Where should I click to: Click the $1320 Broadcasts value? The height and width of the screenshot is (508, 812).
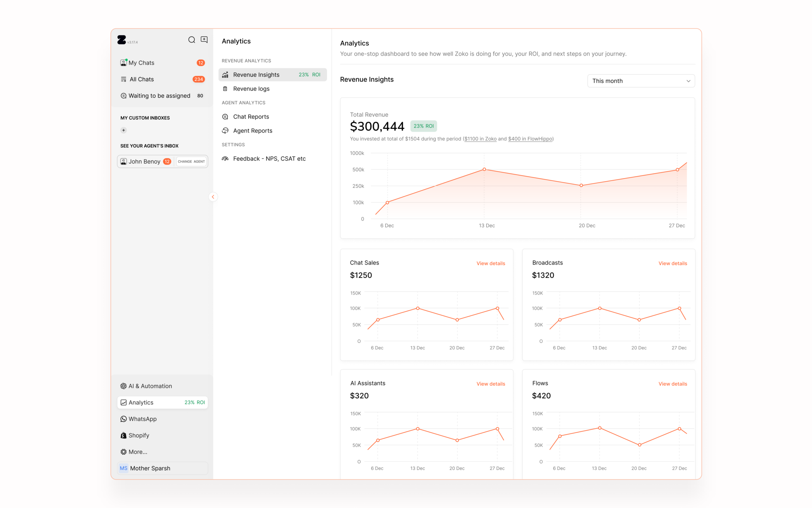point(543,275)
